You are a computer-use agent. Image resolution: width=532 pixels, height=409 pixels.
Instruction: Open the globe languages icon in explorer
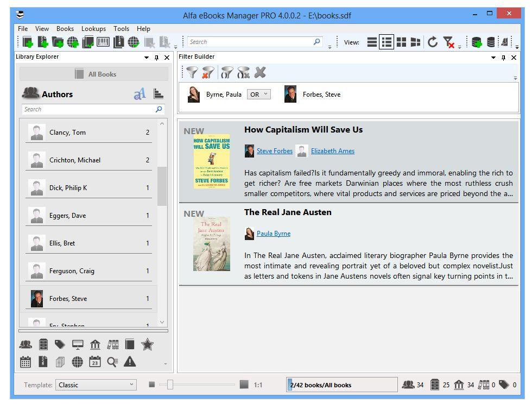[77, 362]
